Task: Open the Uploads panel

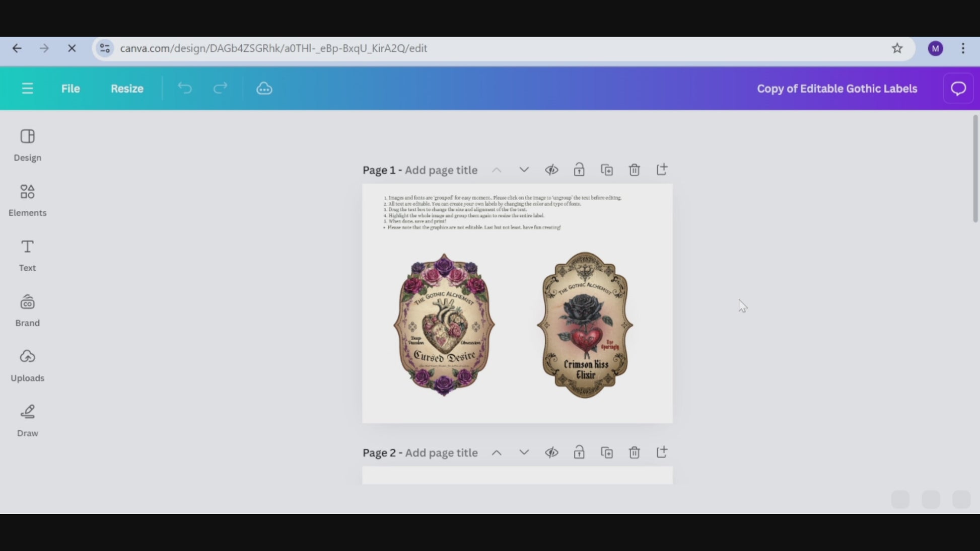Action: tap(27, 365)
